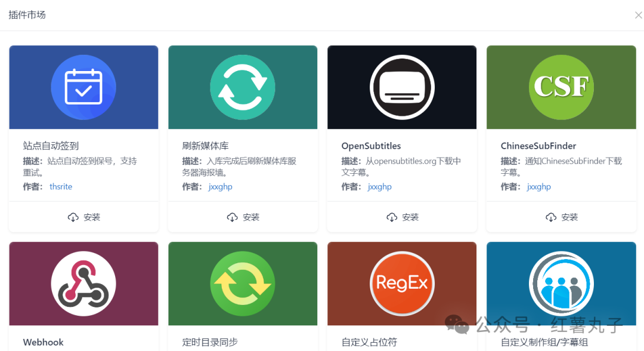The width and height of the screenshot is (644, 351).
Task: Click the 站点自动签到 plugin title
Action: coord(51,146)
